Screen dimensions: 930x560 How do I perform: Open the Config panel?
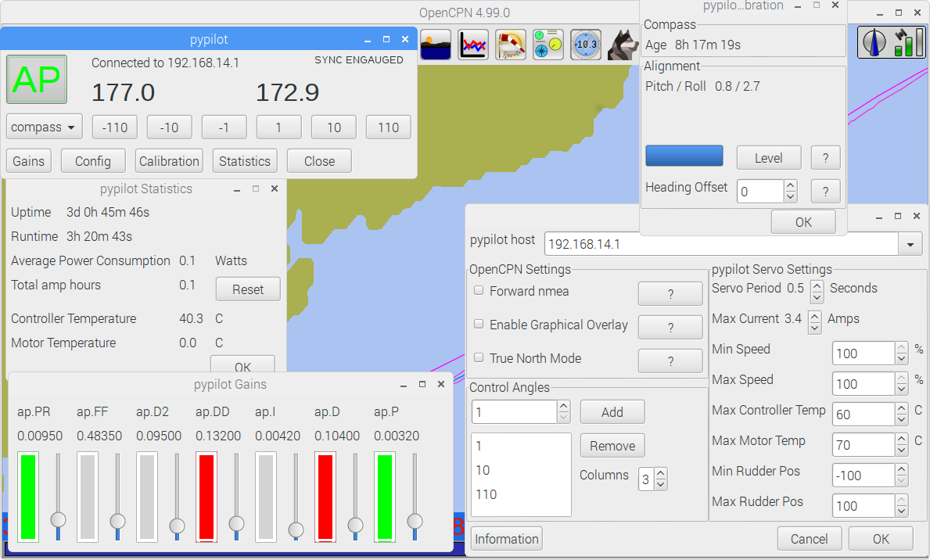pyautogui.click(x=92, y=160)
